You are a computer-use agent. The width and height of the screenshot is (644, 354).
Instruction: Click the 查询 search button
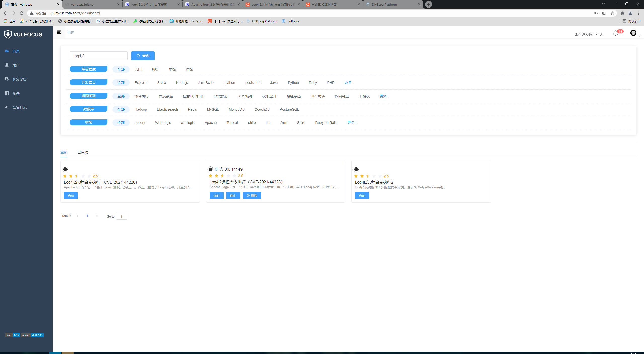click(143, 56)
